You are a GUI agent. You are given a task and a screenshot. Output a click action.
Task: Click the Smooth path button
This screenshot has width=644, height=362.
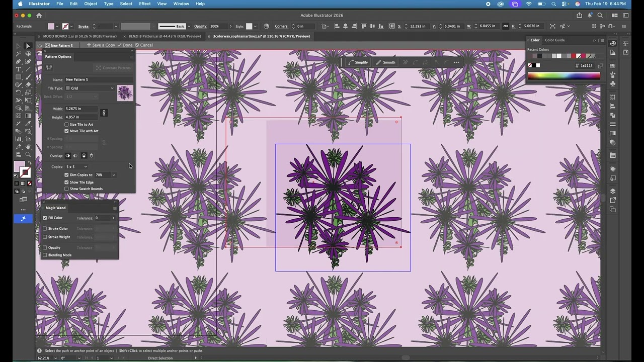[x=386, y=62]
